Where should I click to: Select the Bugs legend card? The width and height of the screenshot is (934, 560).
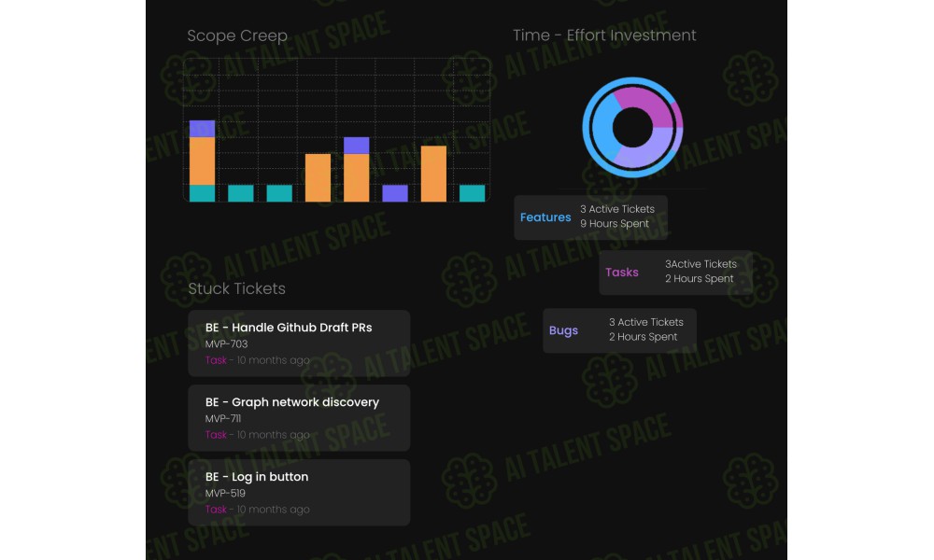619,330
